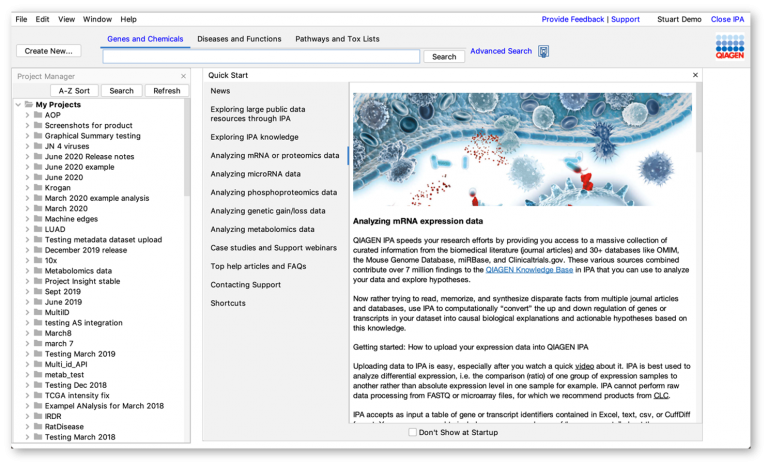Click the video link in the article
This screenshot has height=466, width=768.
(x=584, y=366)
